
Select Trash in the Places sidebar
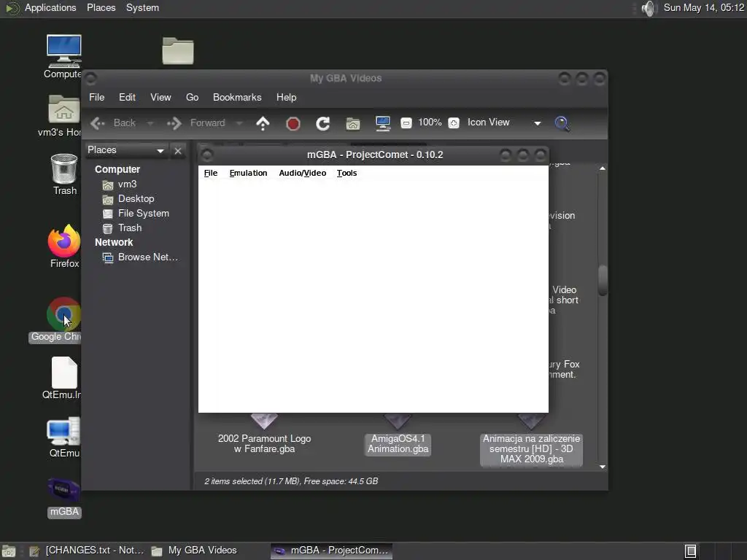click(122, 228)
